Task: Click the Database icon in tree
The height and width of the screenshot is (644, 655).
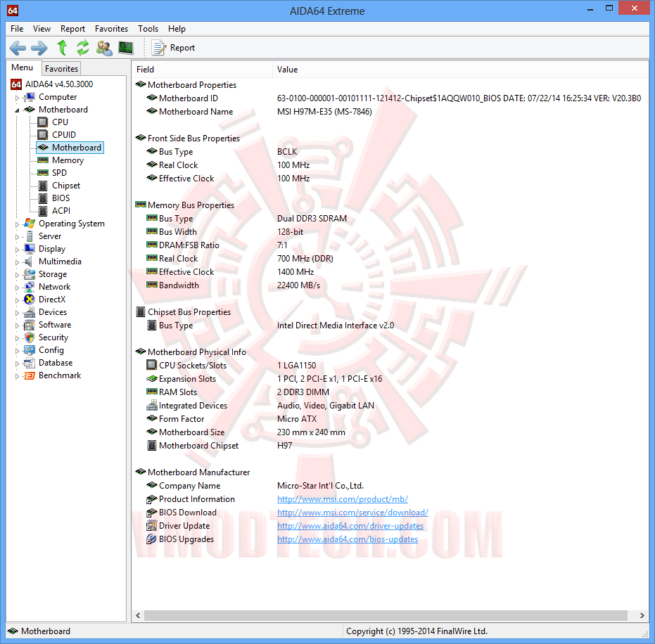Action: (x=30, y=363)
